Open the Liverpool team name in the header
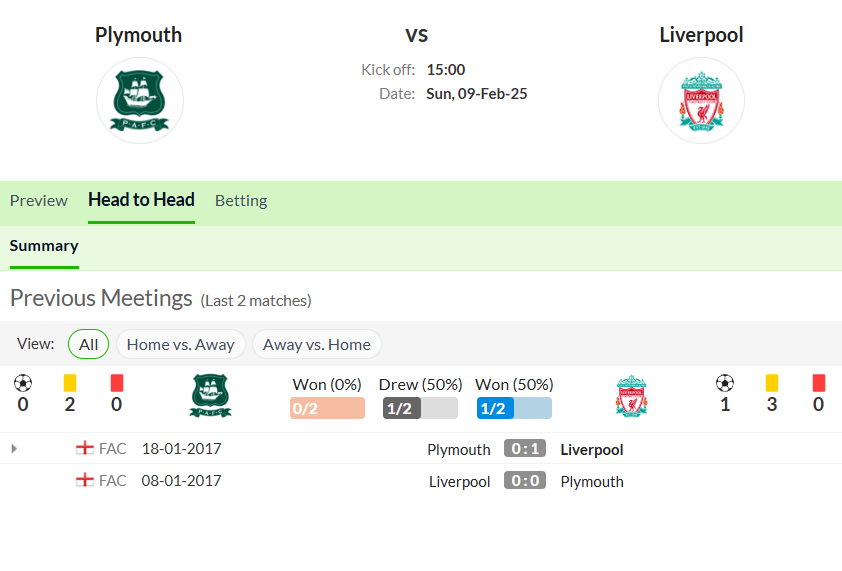The height and width of the screenshot is (571, 842). (x=701, y=35)
